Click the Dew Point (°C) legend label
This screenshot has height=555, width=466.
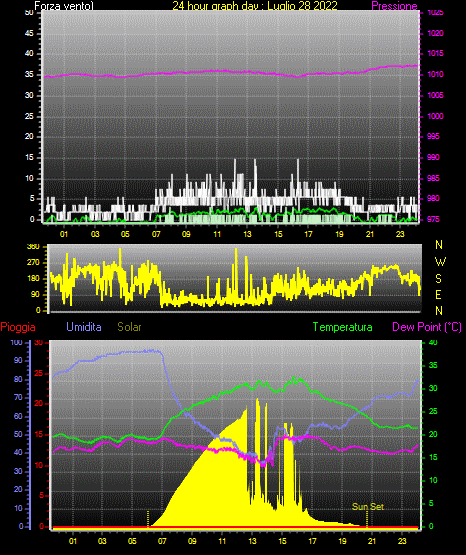(427, 327)
